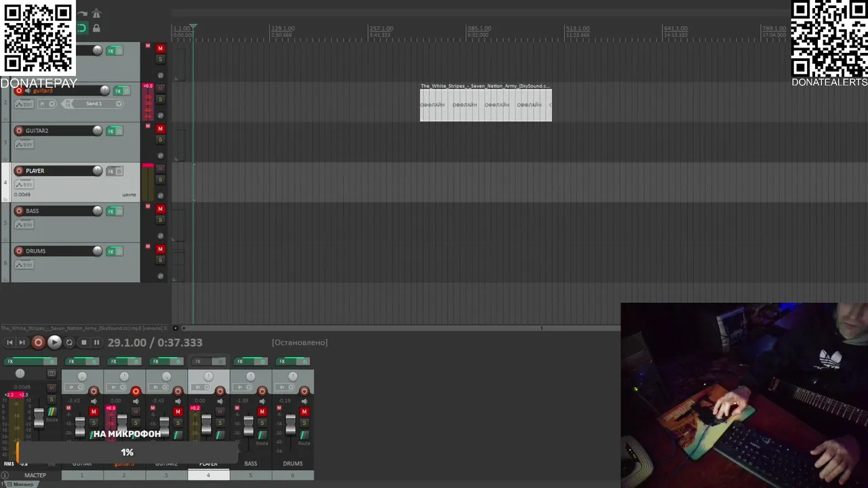Unmute the BASS track in track panel
Image resolution: width=868 pixels, height=488 pixels.
point(161,209)
